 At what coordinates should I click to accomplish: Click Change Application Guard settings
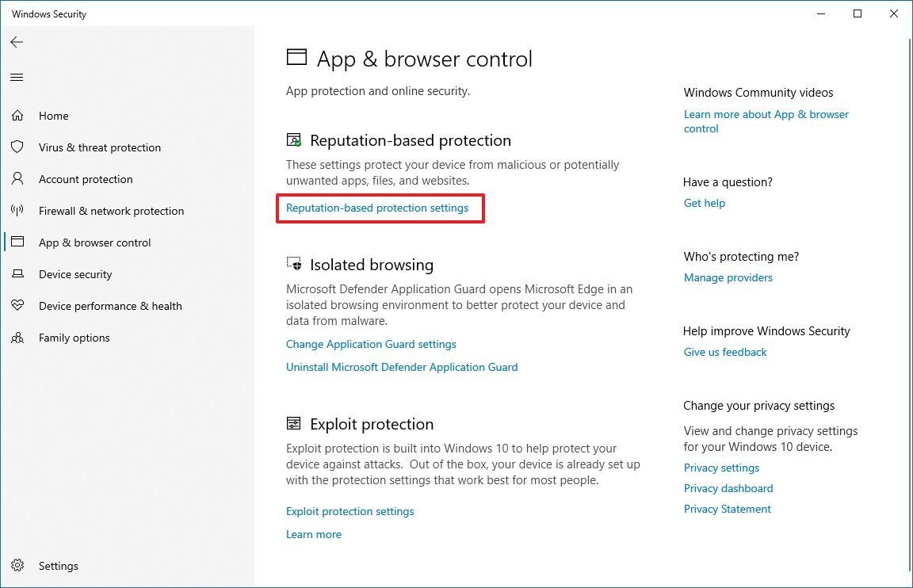(x=371, y=344)
